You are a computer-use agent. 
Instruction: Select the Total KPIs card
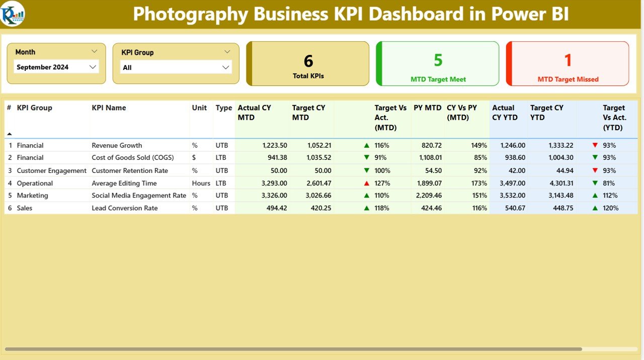[308, 64]
